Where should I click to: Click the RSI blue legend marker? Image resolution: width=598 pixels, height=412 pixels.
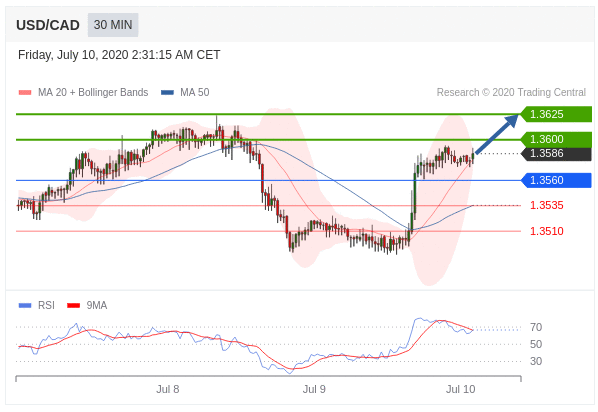coord(25,306)
